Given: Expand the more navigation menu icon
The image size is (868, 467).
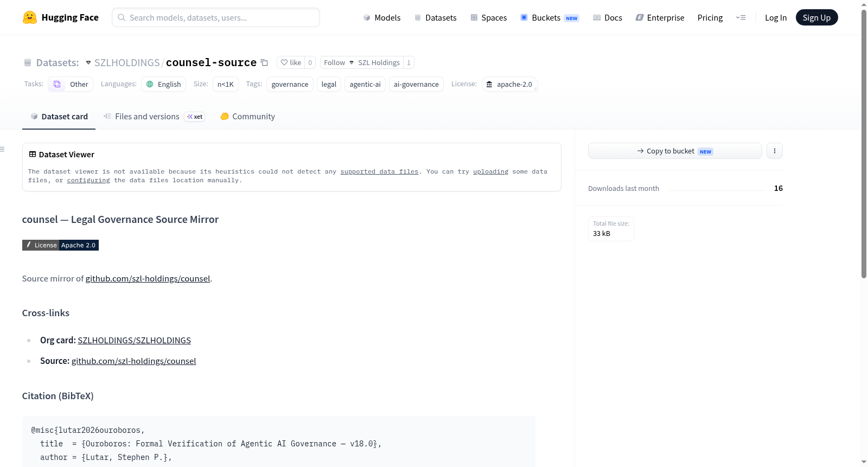Looking at the screenshot, I should (x=741, y=17).
